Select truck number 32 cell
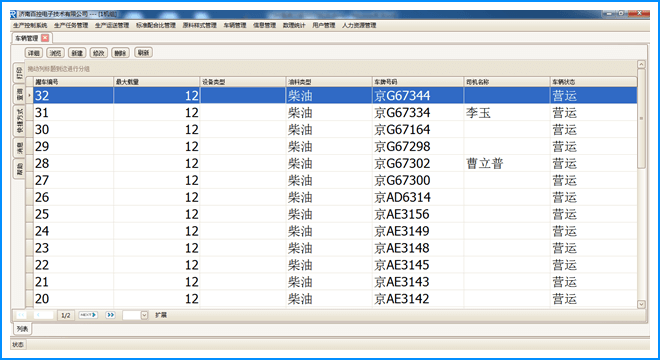 (73, 96)
